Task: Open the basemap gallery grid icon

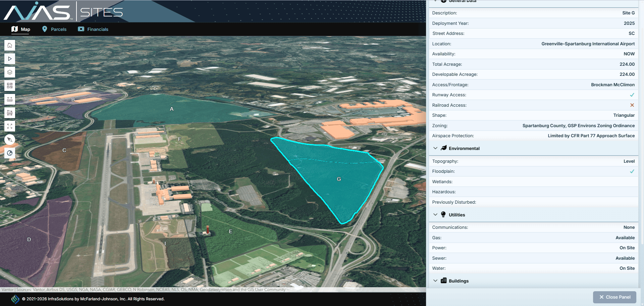Action: 10,86
